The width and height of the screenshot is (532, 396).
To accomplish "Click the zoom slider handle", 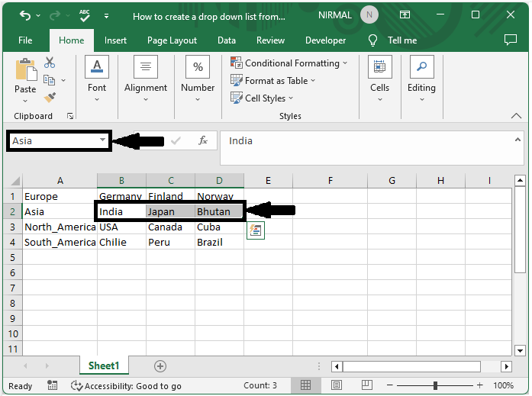I will [435, 385].
